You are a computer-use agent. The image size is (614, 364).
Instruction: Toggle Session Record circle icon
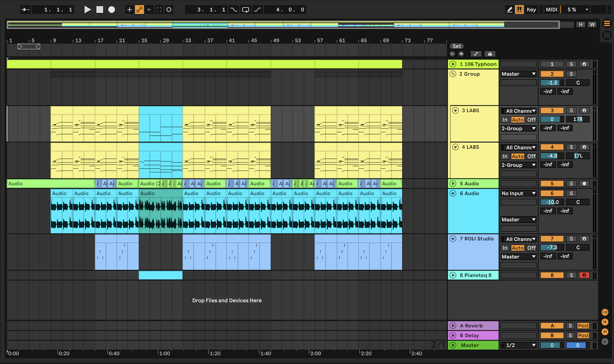tap(169, 10)
